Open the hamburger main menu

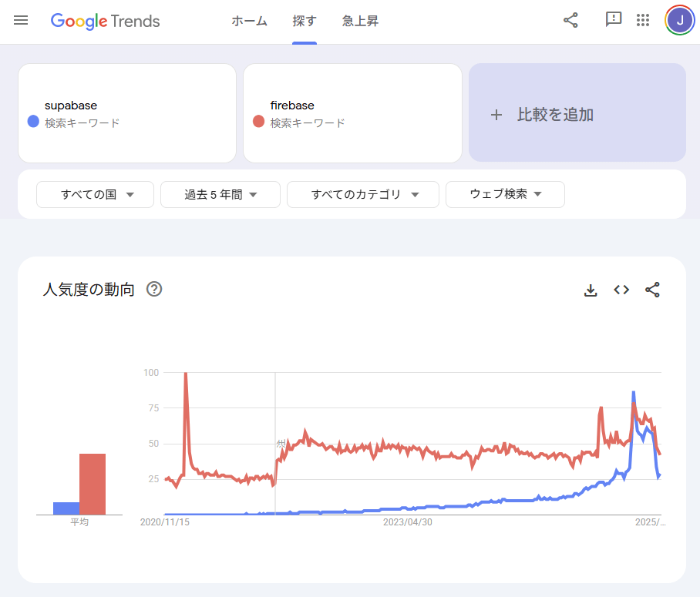coord(21,21)
